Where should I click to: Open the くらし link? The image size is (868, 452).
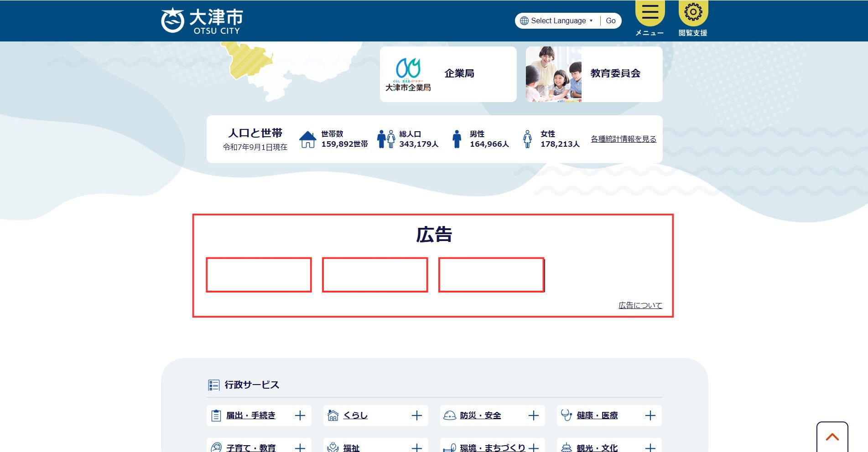pos(355,416)
